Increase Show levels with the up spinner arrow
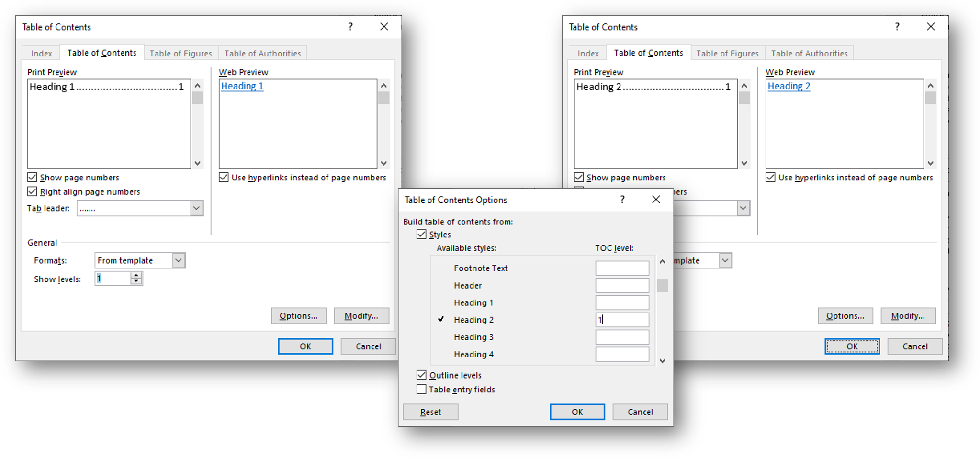This screenshot has width=980, height=458. pos(136,275)
